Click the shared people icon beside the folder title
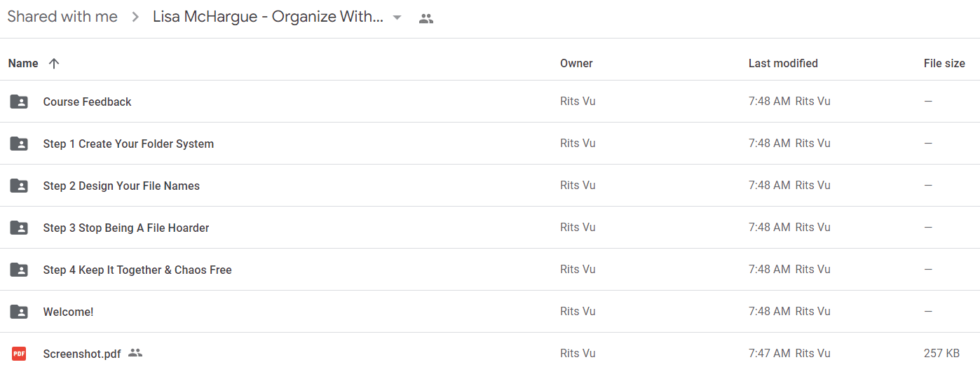The height and width of the screenshot is (374, 980). coord(426,18)
